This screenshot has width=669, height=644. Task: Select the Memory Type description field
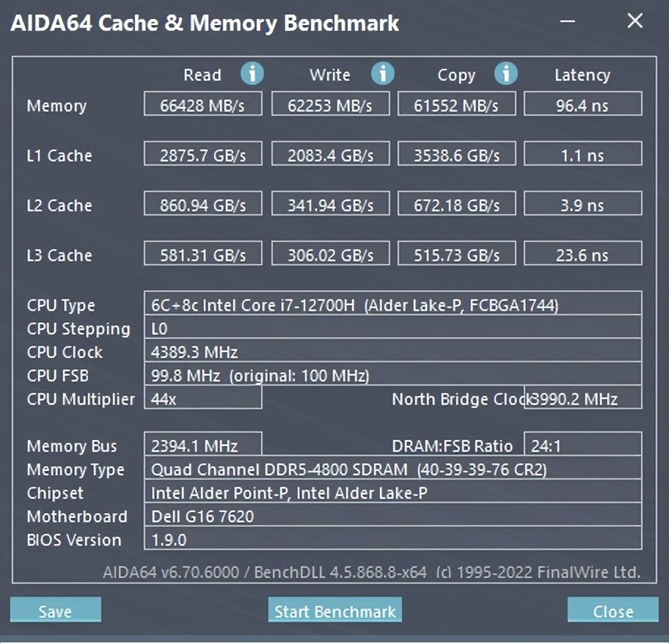(392, 469)
